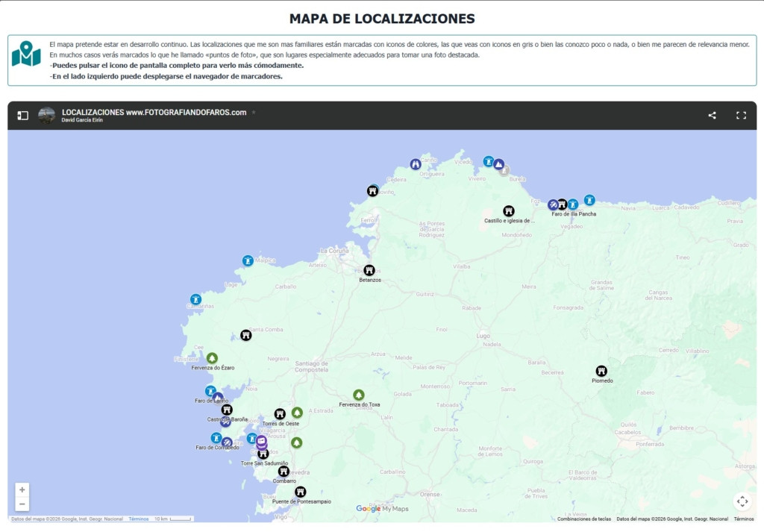
Task: Select the binoculars marker near Cariño
Action: click(415, 164)
